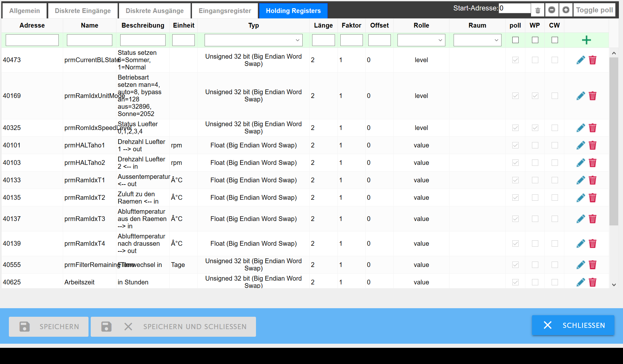Expand the Rolle dropdown

[x=421, y=40]
